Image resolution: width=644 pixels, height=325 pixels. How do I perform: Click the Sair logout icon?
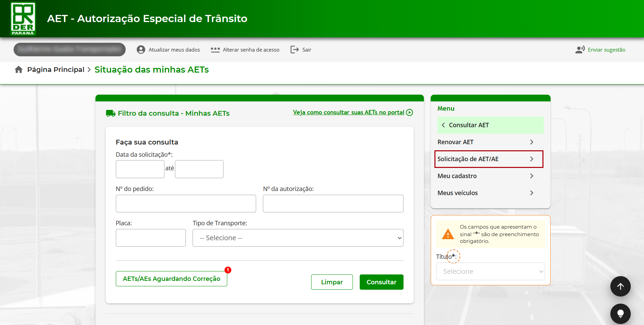pos(294,50)
